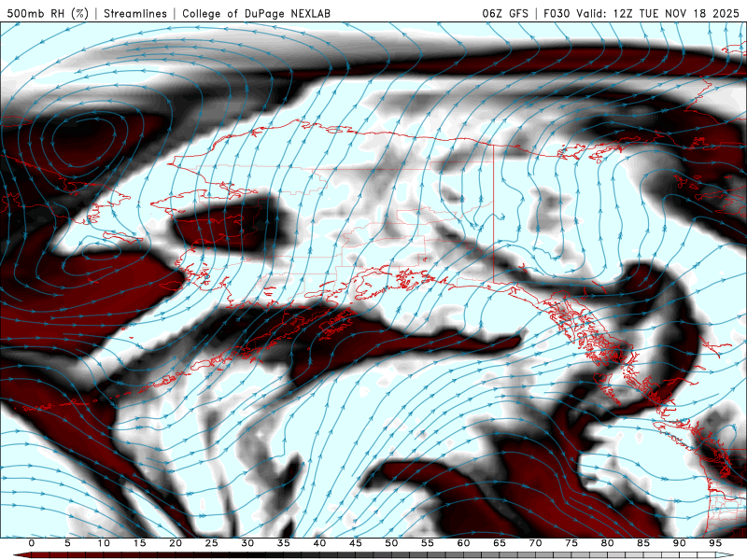Click the "90" colorbar tick label
This screenshot has height=560, width=747.
click(680, 543)
